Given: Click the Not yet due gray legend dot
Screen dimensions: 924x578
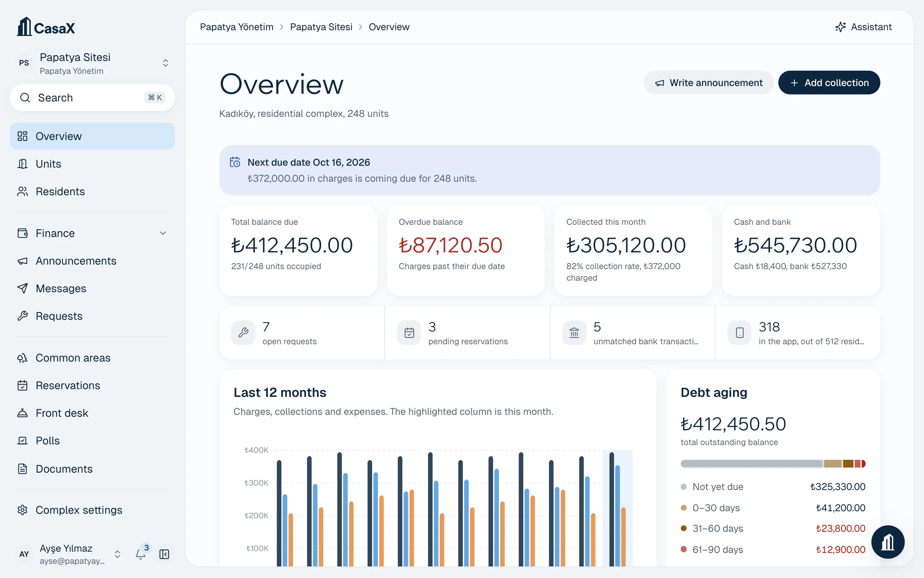Looking at the screenshot, I should coord(684,486).
